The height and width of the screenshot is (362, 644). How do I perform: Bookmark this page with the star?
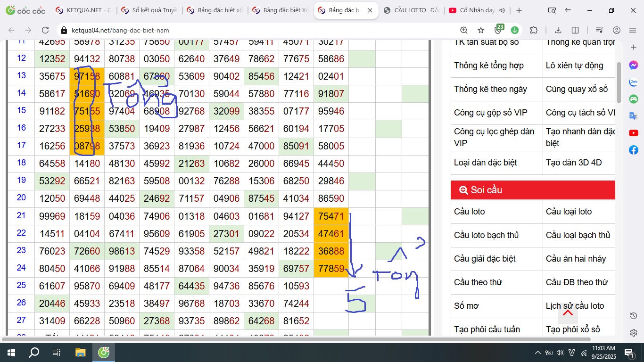[481, 30]
